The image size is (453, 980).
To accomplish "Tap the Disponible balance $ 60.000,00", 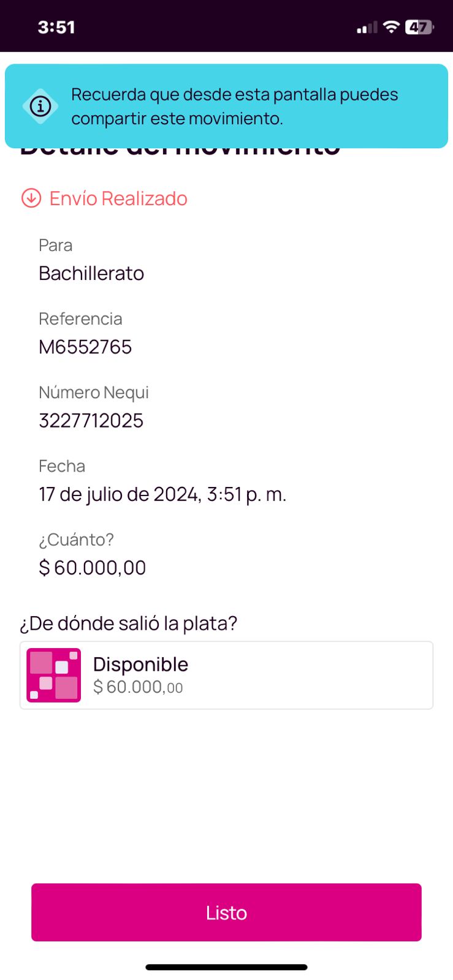I will [138, 687].
